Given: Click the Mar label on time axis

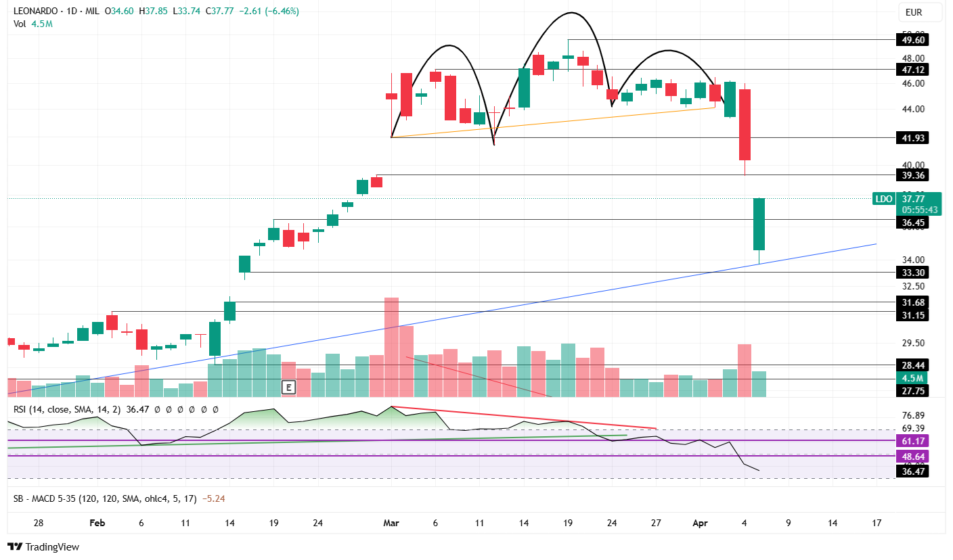Looking at the screenshot, I should [391, 523].
